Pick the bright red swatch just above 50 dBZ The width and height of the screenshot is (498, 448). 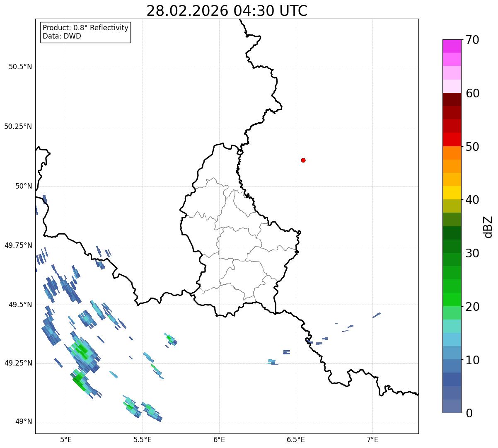[x=452, y=139]
